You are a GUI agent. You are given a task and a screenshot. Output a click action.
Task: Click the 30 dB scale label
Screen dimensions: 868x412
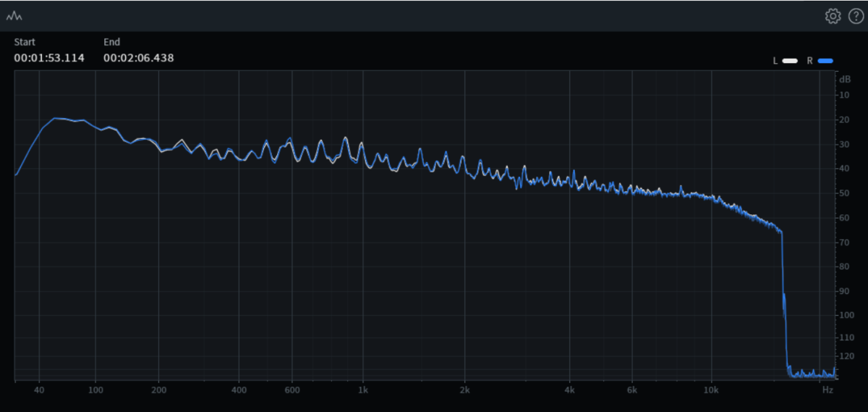845,144
